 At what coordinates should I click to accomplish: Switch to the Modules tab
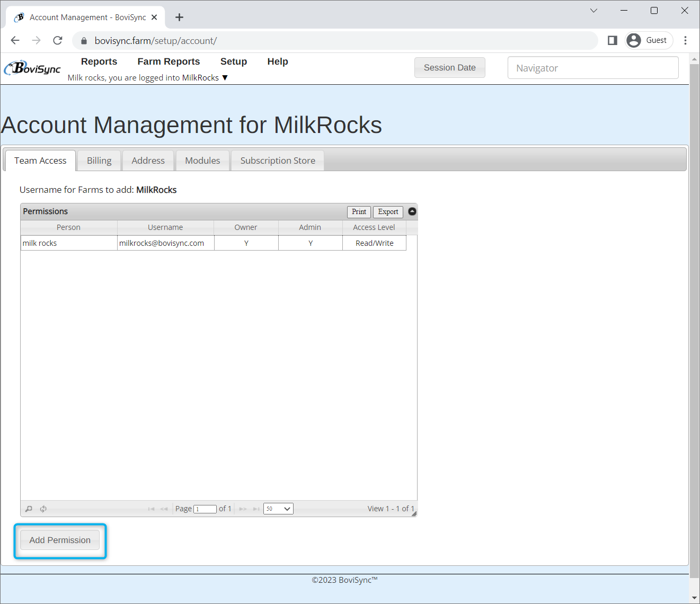click(202, 161)
